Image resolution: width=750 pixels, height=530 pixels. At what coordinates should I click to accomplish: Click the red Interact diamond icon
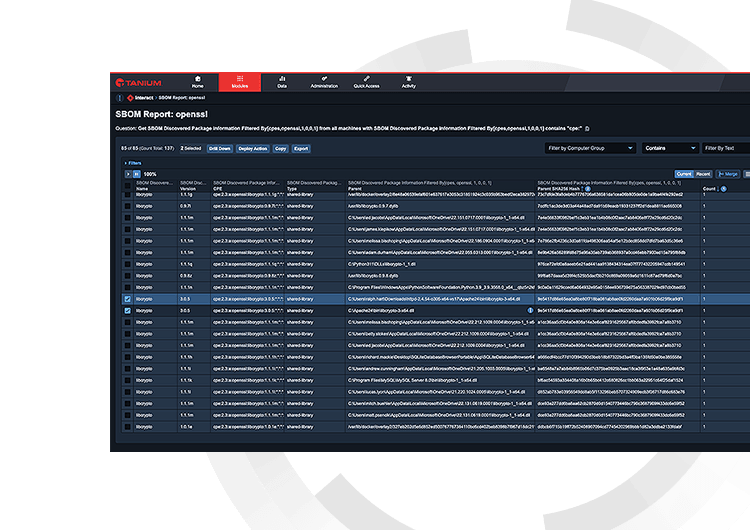coord(130,98)
